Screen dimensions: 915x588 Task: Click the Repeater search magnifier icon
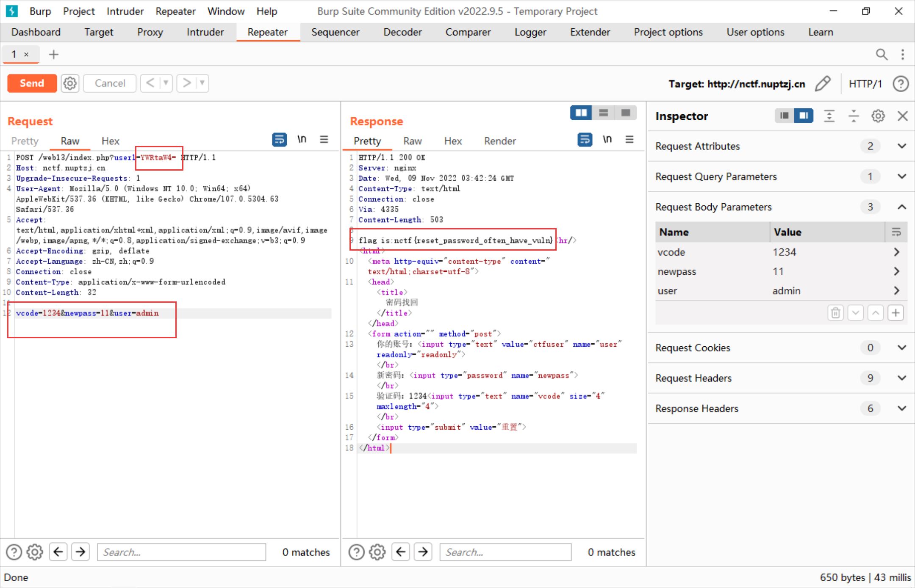[882, 55]
